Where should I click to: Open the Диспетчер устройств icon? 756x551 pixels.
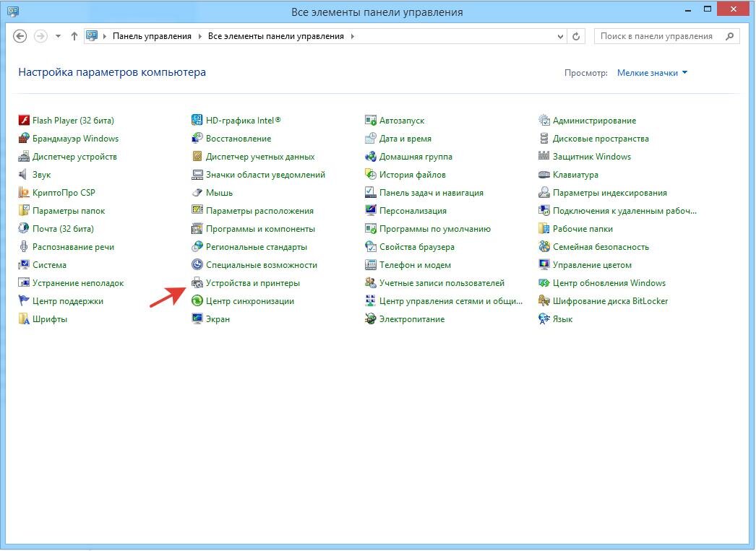tap(24, 157)
